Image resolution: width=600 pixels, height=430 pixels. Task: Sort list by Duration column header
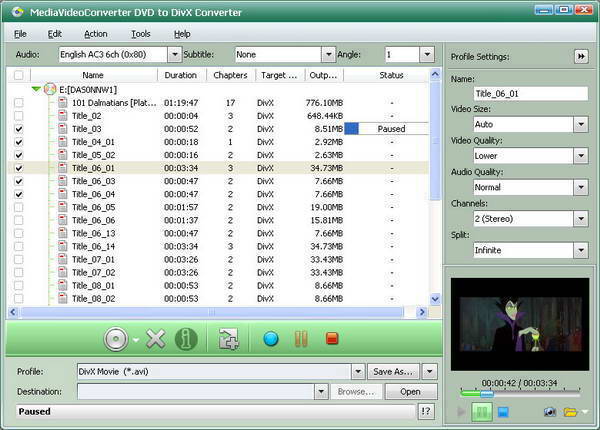coord(181,75)
